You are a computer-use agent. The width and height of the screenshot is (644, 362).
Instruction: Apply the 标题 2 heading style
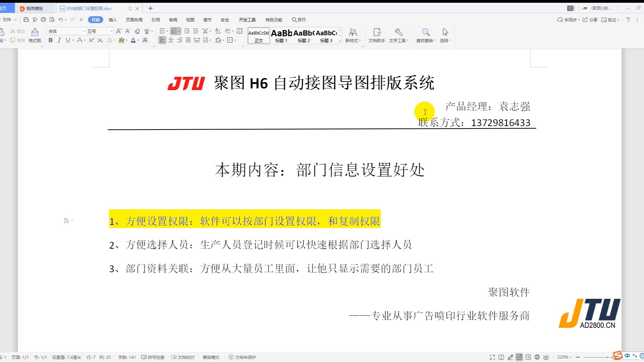304,36
